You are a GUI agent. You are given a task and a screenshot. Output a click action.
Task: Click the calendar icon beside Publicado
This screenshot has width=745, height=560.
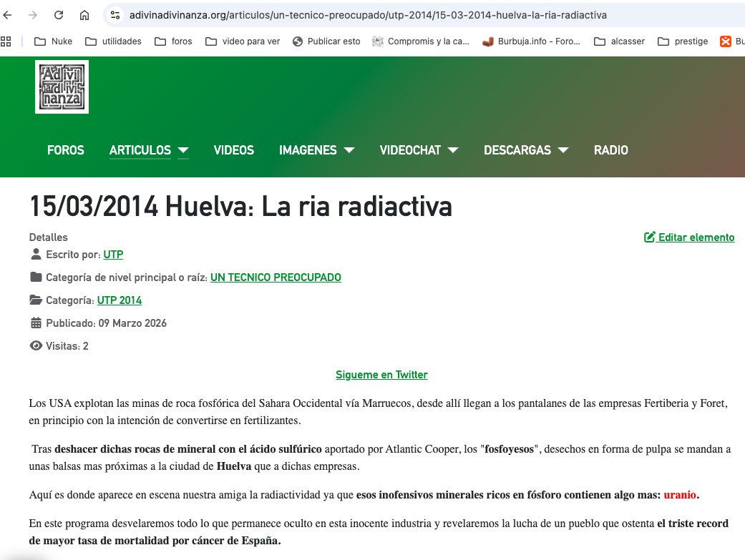(x=34, y=323)
